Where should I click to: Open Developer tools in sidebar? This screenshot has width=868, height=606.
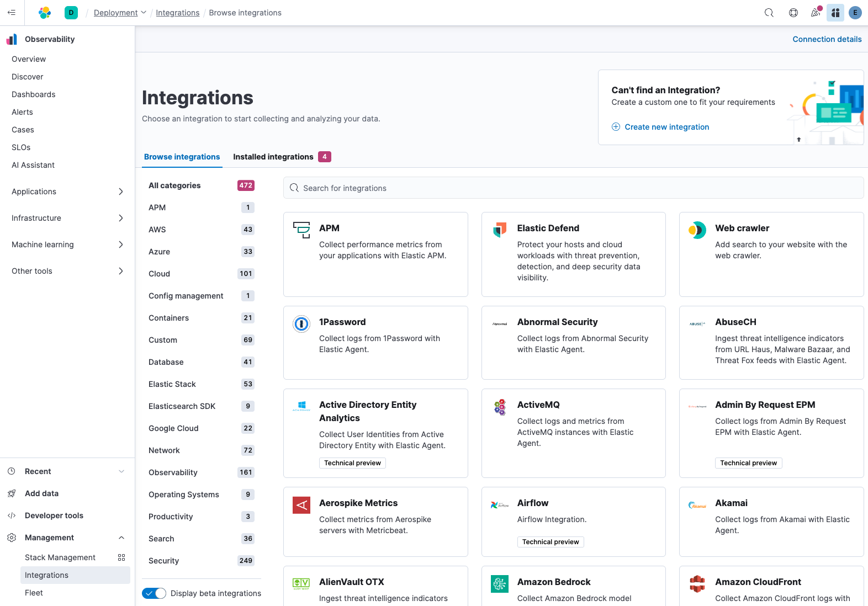pyautogui.click(x=54, y=515)
